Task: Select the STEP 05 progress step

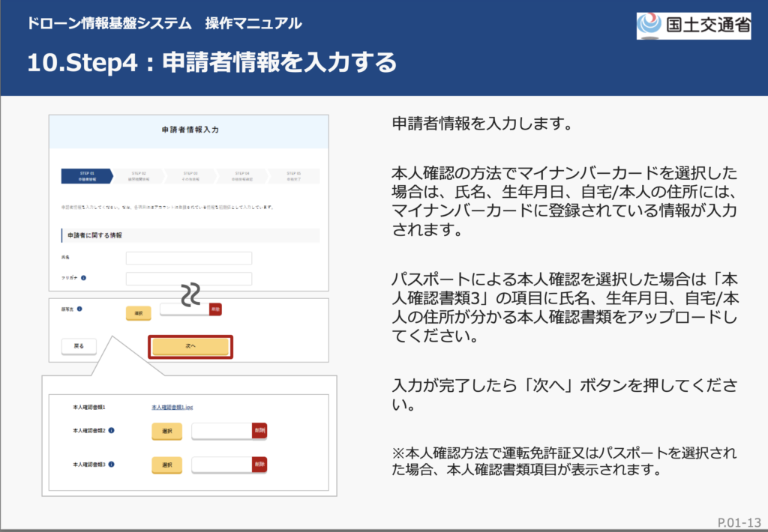Action: coord(293,176)
